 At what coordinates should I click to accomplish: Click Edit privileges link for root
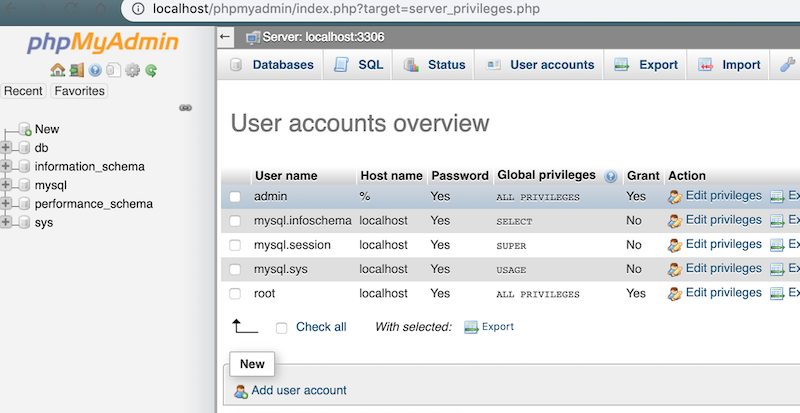[723, 293]
